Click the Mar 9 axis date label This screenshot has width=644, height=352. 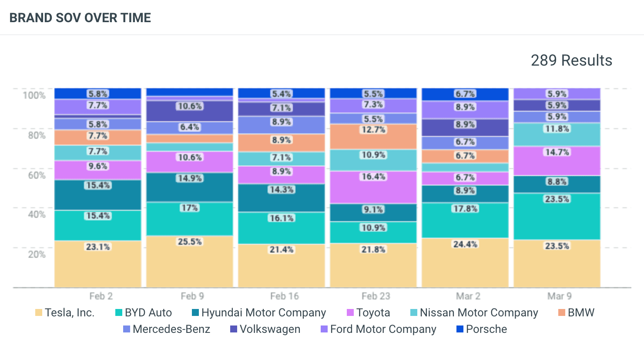tap(559, 296)
